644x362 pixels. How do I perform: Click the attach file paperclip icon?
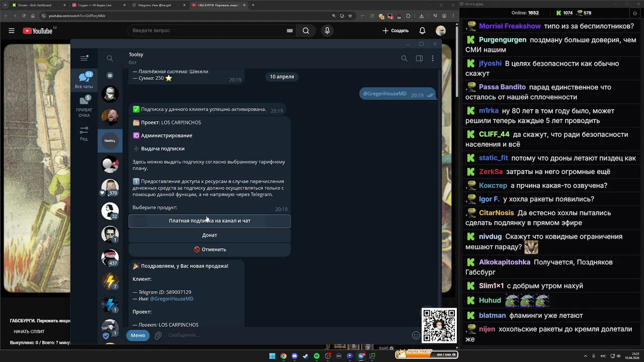point(158,335)
